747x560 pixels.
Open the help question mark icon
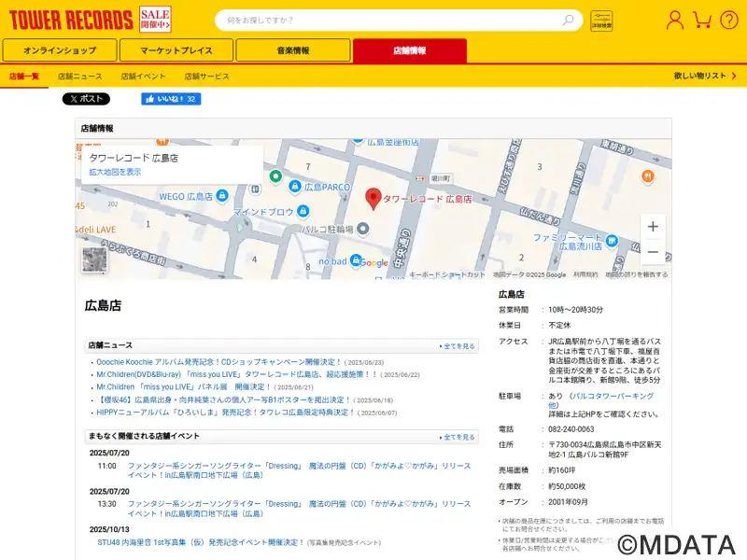tap(729, 20)
